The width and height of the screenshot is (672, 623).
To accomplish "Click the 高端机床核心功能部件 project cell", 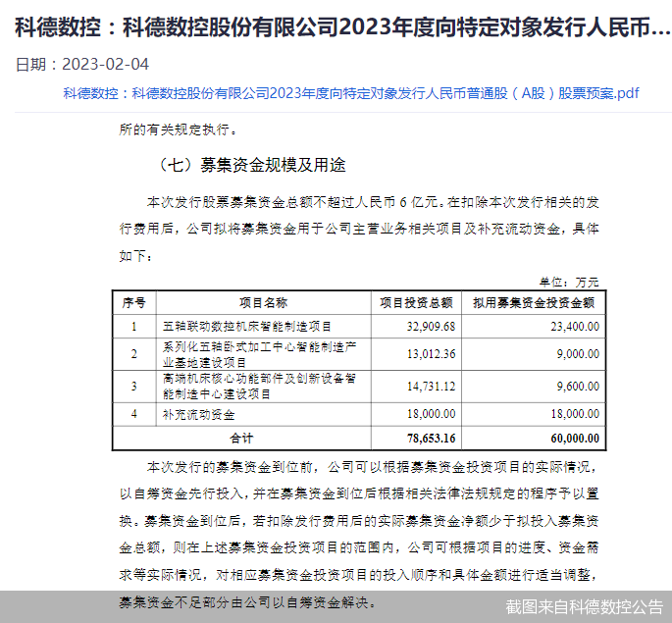I will [263, 386].
